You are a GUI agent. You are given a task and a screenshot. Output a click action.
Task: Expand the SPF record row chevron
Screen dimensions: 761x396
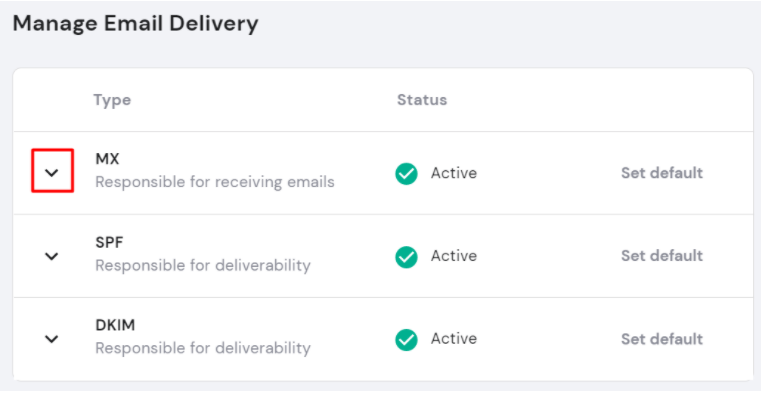click(52, 256)
